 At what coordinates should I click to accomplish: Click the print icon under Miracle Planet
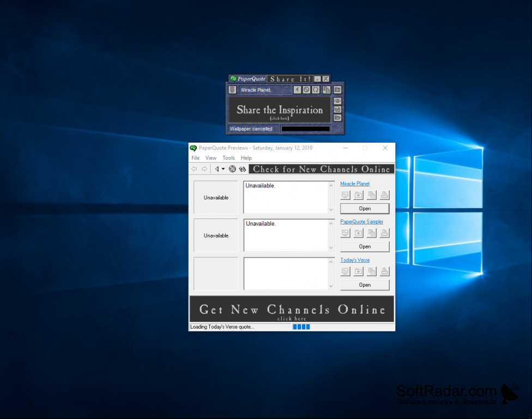[x=385, y=195]
